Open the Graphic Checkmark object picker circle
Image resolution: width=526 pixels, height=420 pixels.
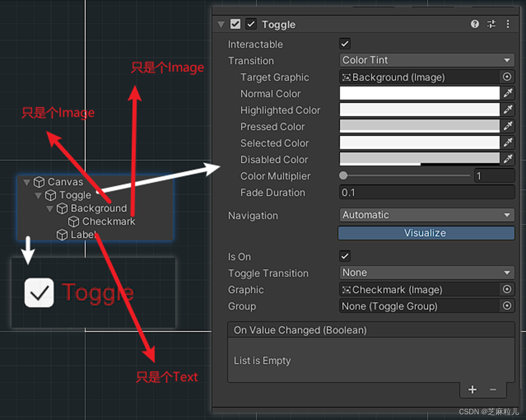[507, 289]
